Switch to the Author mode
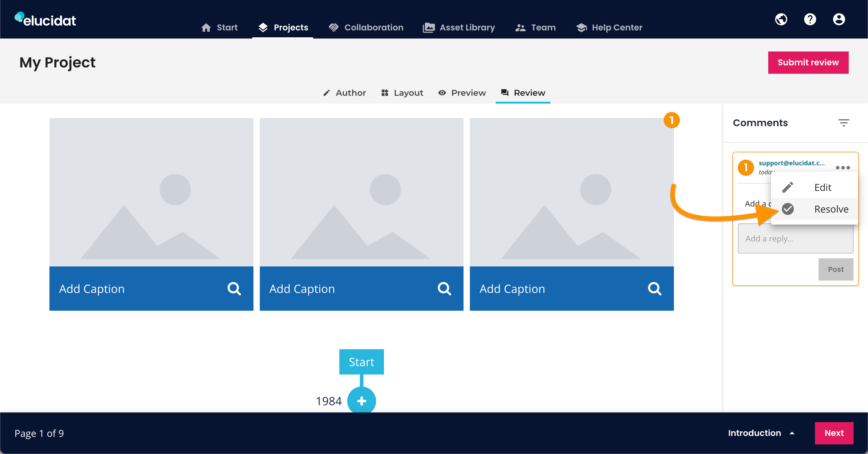 pos(344,92)
